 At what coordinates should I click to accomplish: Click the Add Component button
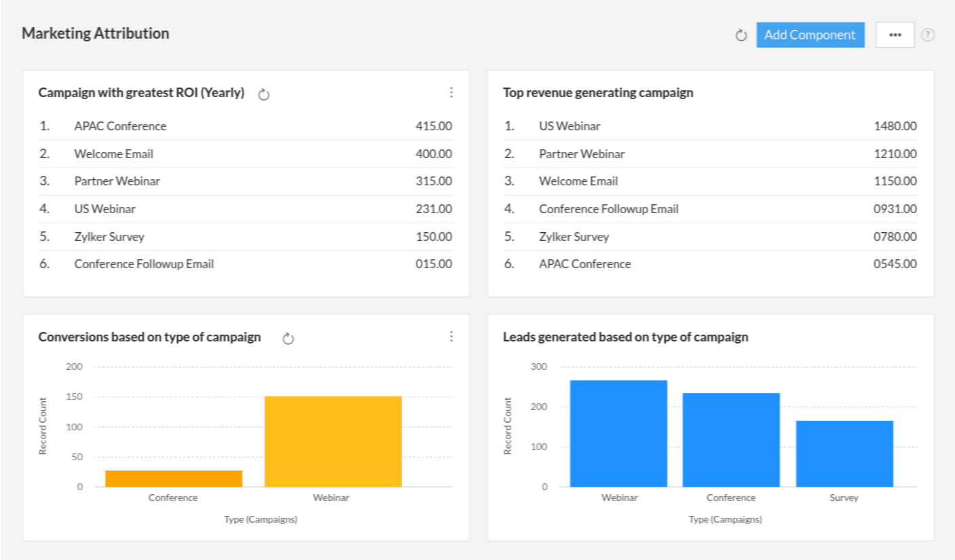[810, 35]
